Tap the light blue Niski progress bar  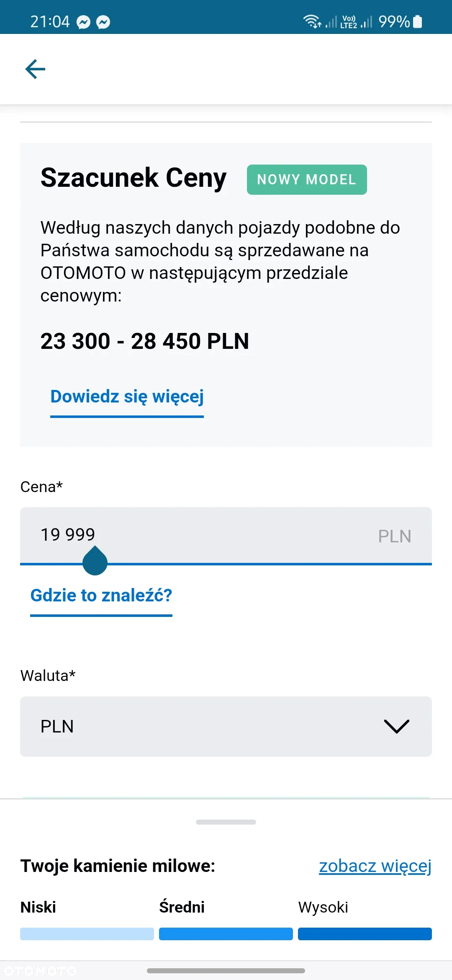87,934
